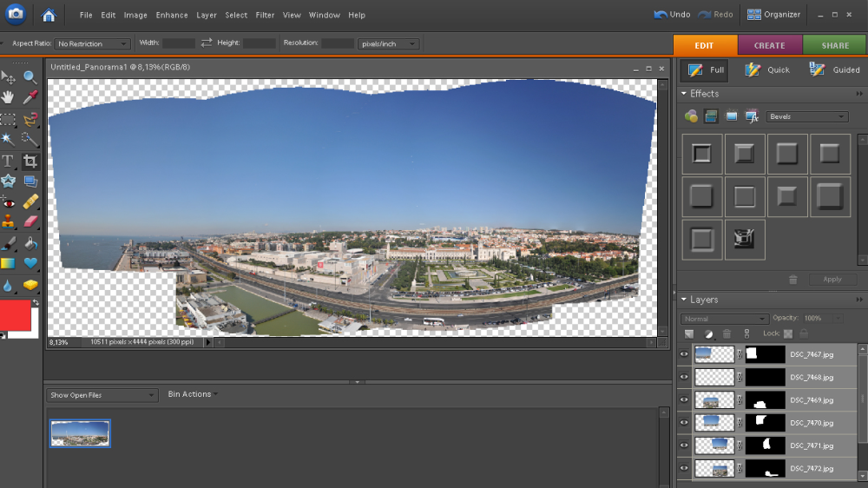This screenshot has height=488, width=868.
Task: Hide layer DSC_7471.jpg with eye icon
Action: point(684,445)
